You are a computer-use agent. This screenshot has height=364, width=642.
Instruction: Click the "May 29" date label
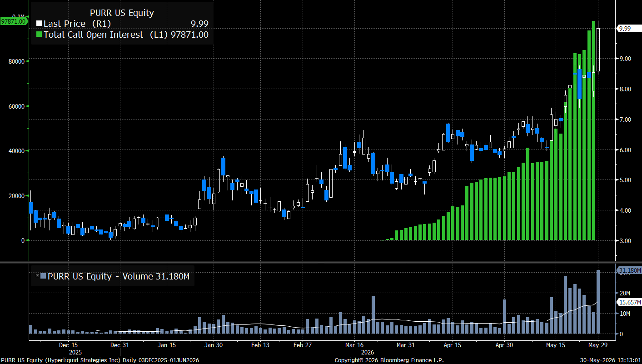coord(598,345)
